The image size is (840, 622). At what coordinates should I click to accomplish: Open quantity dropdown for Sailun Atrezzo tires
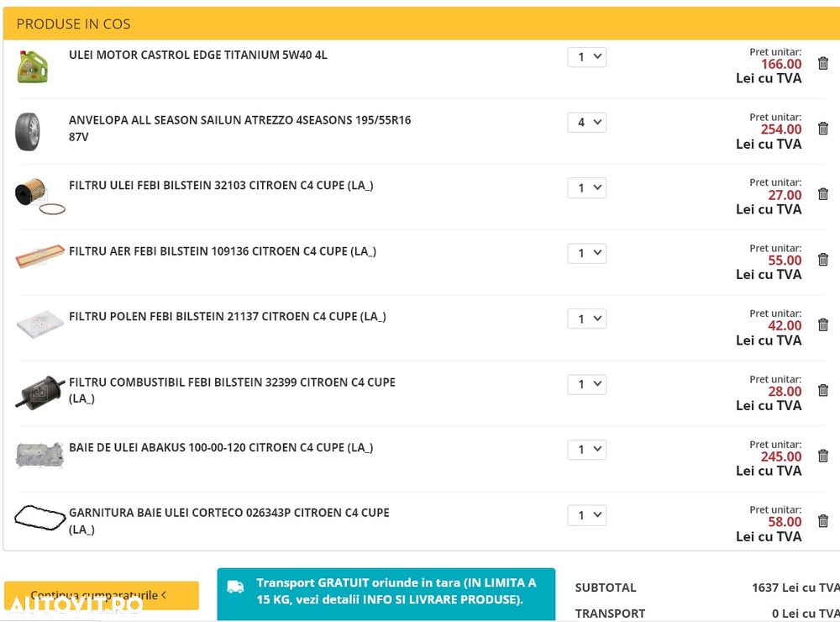pyautogui.click(x=587, y=122)
